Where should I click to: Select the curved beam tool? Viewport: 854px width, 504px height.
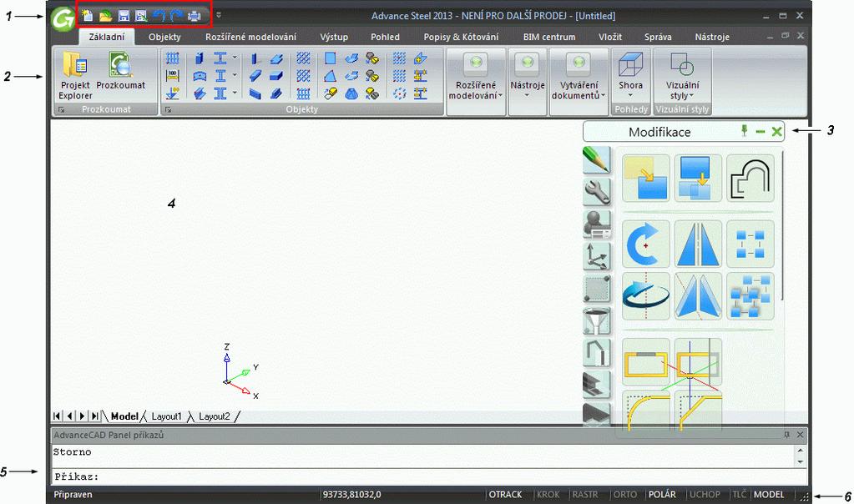(200, 76)
